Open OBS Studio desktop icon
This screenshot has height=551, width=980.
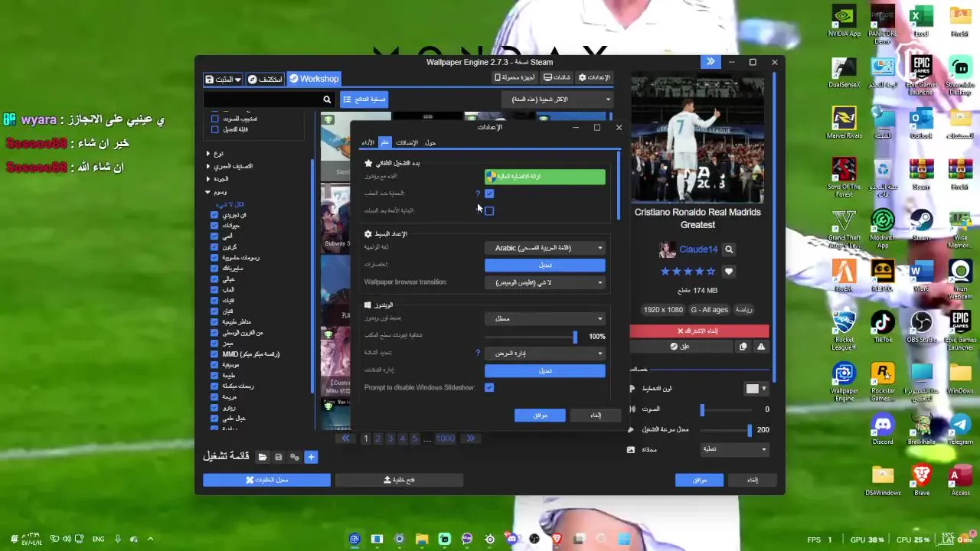click(x=921, y=327)
